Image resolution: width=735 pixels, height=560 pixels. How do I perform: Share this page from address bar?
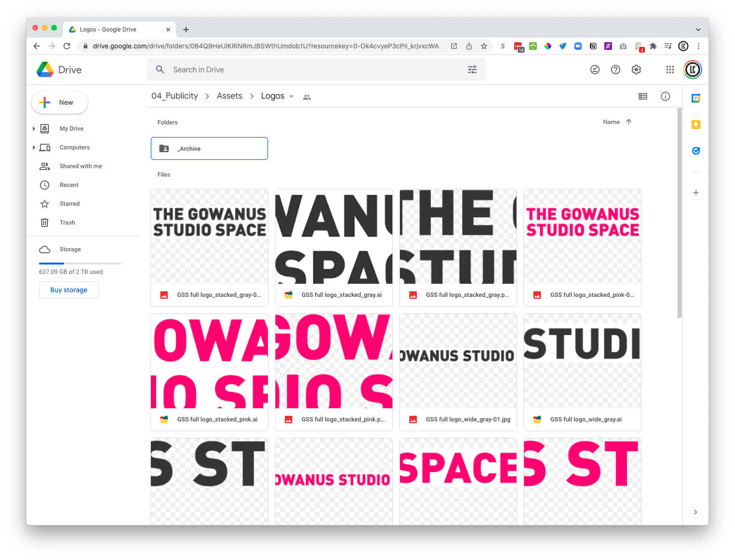[469, 46]
